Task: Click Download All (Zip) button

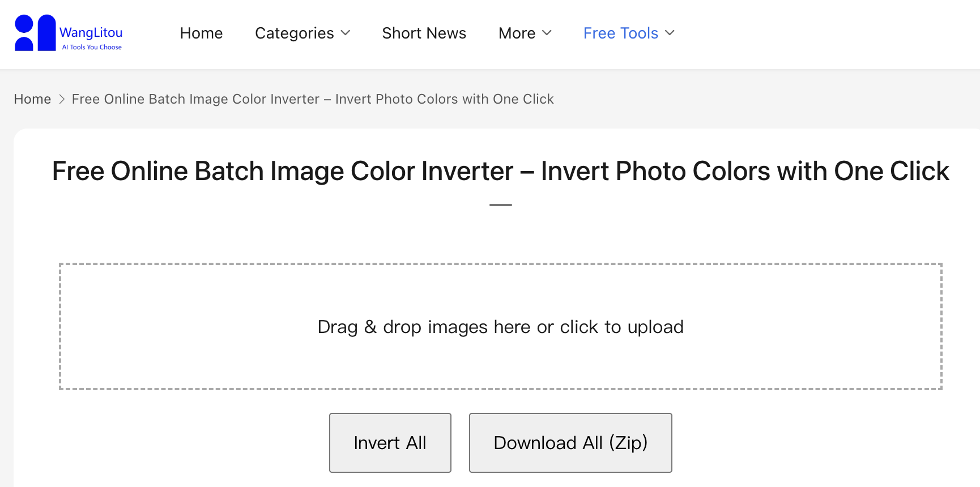Action: (x=570, y=443)
